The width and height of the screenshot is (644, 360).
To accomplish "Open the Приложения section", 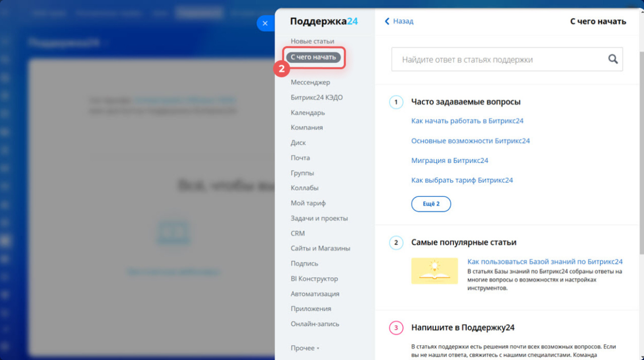I will 311,309.
